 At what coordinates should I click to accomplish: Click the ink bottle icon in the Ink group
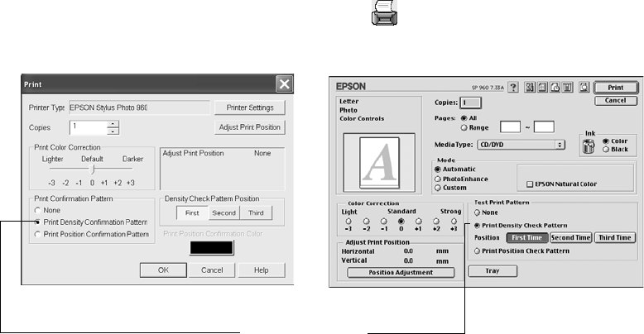pyautogui.click(x=589, y=146)
